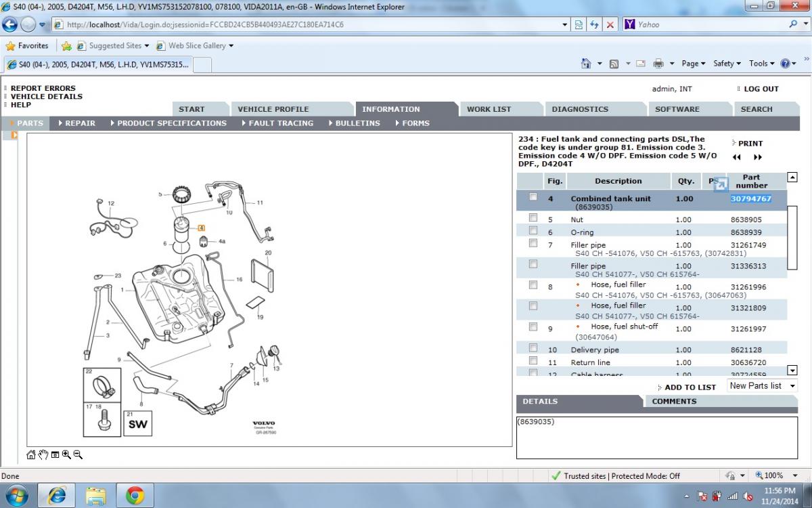812x508 pixels.
Task: Open the New Parts list dropdown
Action: pyautogui.click(x=762, y=386)
